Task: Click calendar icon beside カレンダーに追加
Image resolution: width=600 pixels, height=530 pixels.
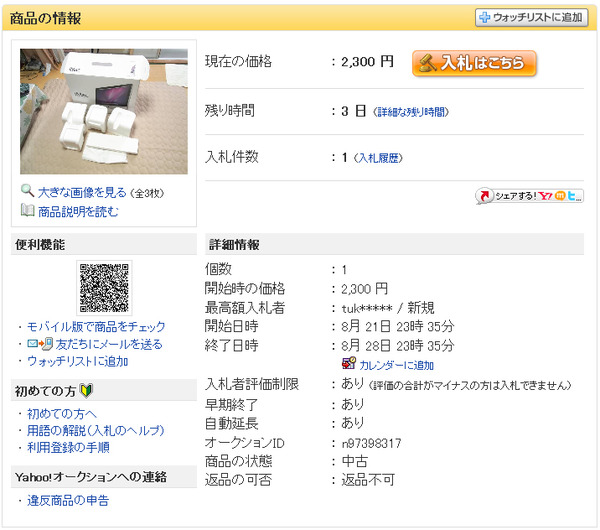Action: [349, 363]
